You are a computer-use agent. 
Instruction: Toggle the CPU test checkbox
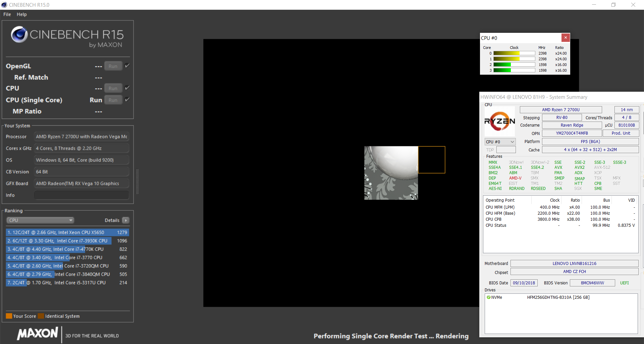point(127,88)
